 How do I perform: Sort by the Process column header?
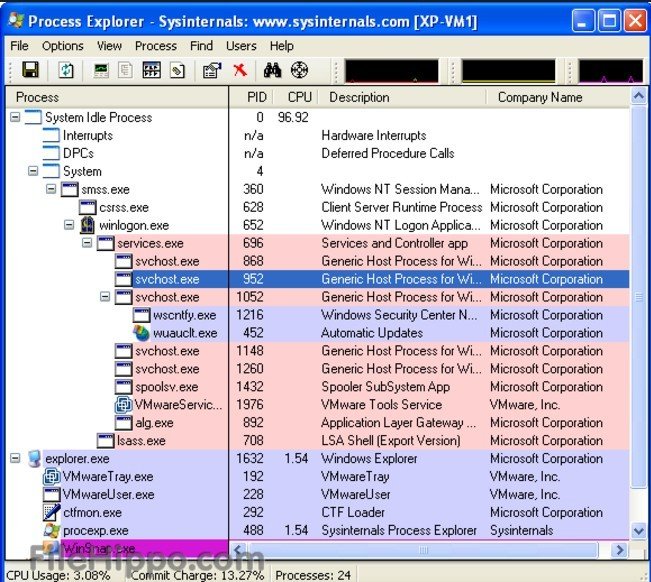point(117,97)
